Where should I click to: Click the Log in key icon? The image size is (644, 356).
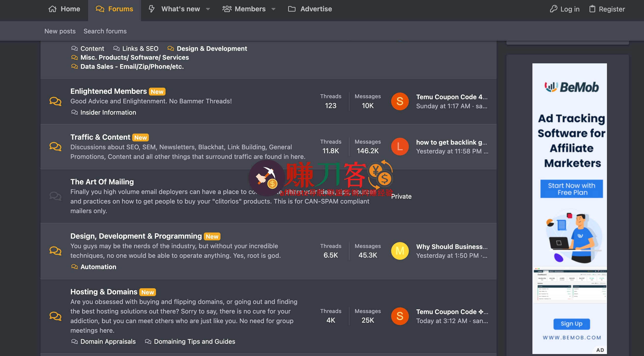[x=553, y=9]
